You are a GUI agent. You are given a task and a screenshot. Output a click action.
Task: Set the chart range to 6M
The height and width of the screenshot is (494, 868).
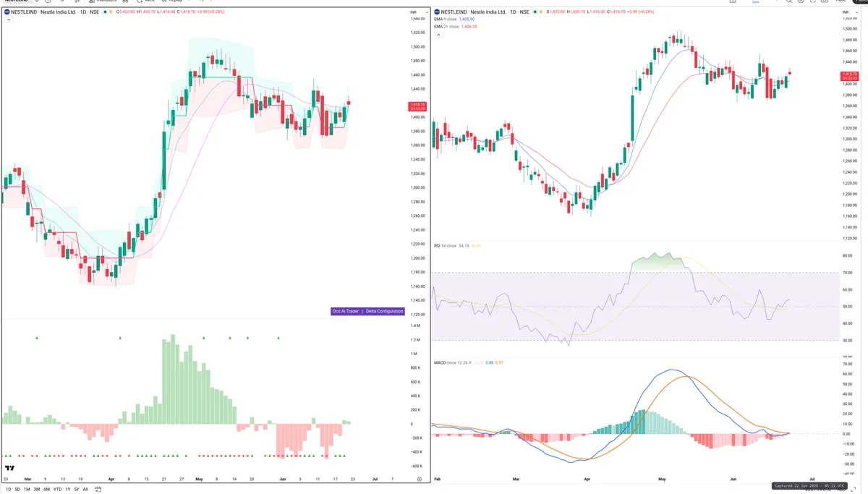click(x=46, y=490)
